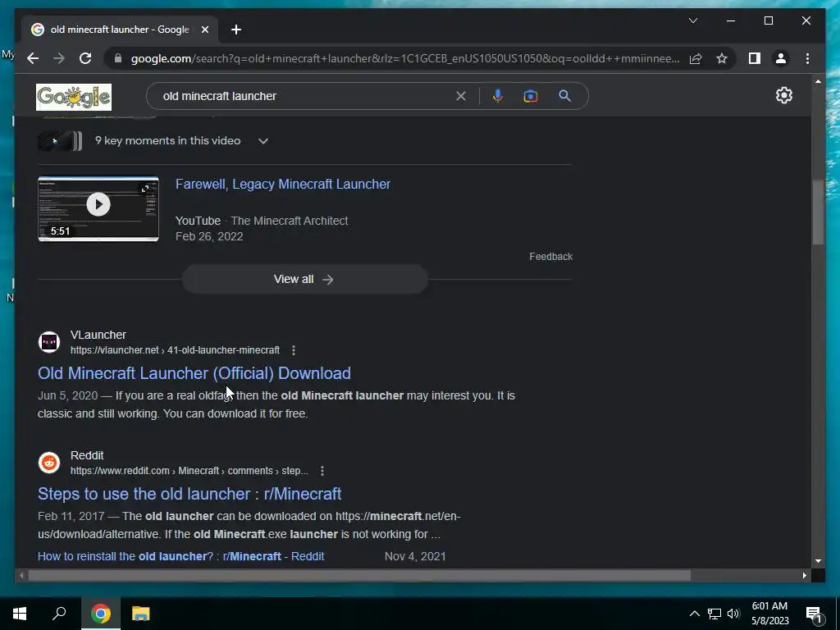The height and width of the screenshot is (630, 840).
Task: Open the tab search chevron in the title bar
Action: [x=692, y=21]
